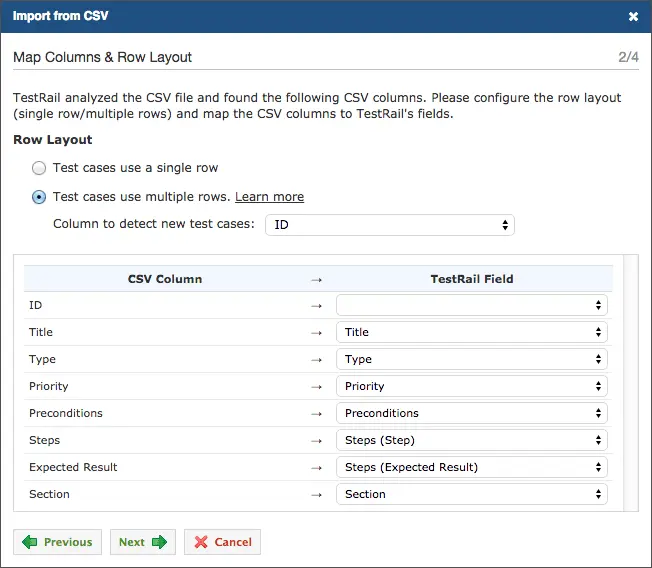
Task: Go back with the Previous button
Action: coord(57,542)
